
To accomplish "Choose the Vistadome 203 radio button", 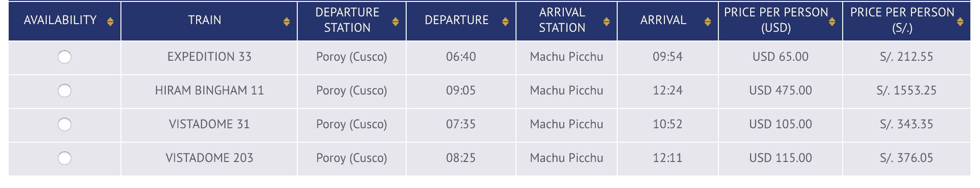I will [65, 159].
